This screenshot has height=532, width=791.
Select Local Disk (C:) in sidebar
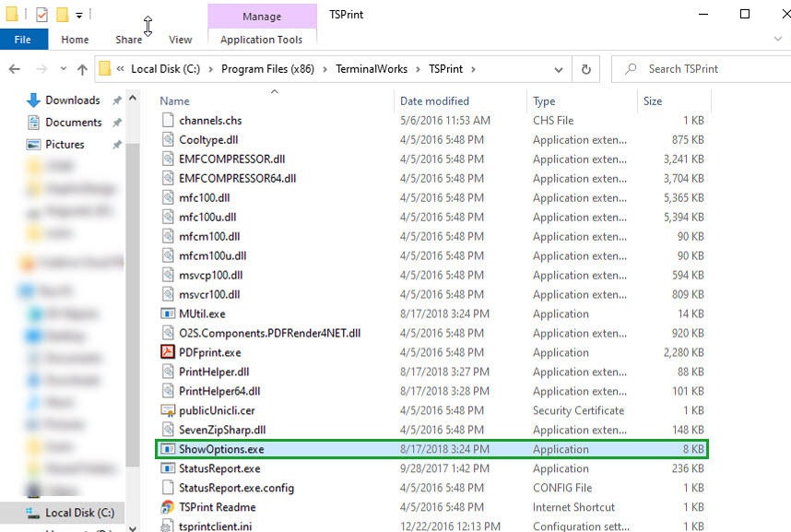coord(79,513)
